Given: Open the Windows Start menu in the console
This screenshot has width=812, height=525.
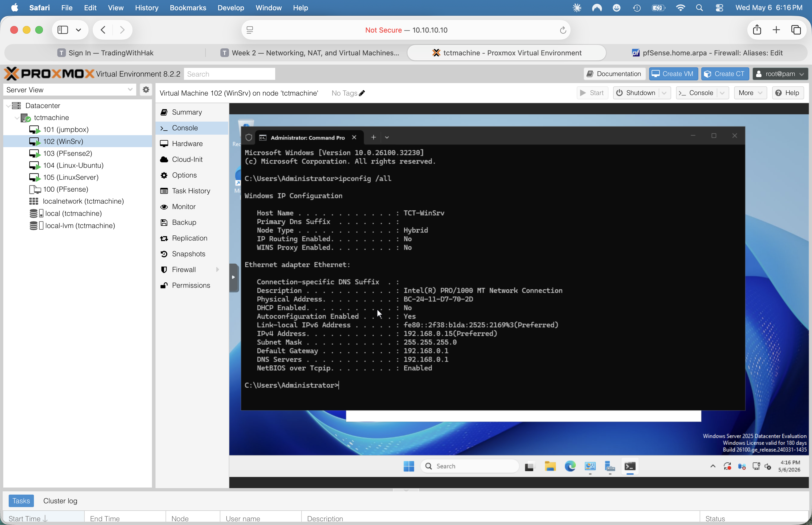Looking at the screenshot, I should (408, 466).
